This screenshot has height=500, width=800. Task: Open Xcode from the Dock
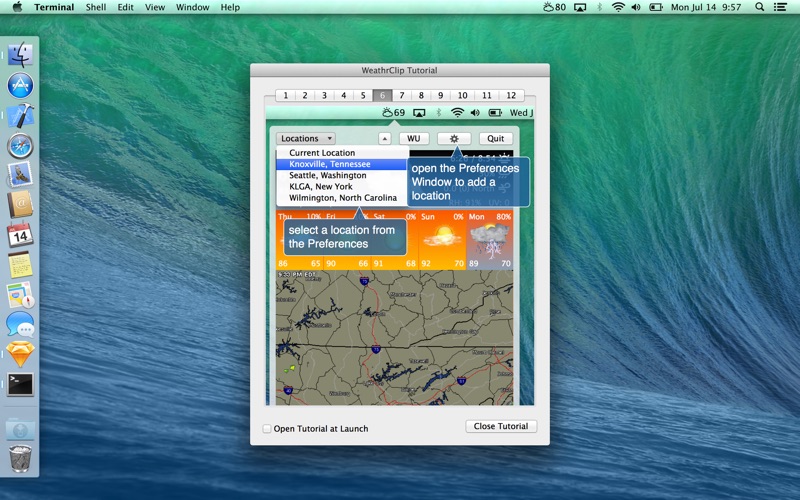click(20, 115)
